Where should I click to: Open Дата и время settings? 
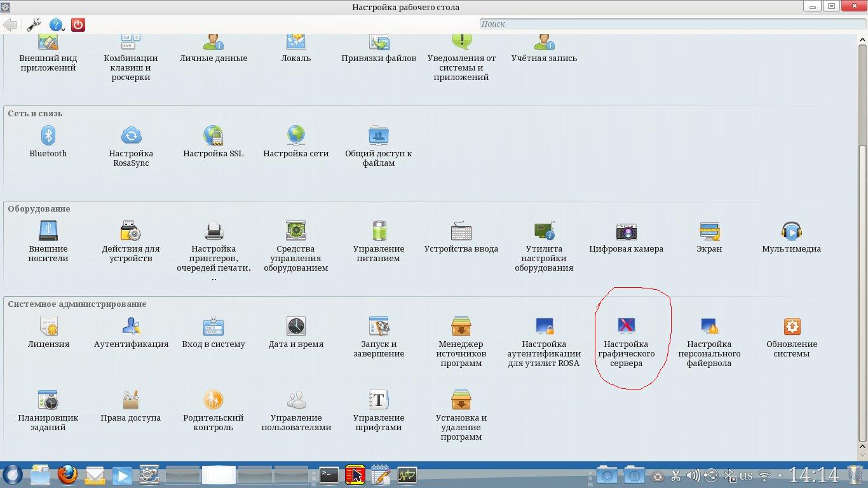[296, 332]
